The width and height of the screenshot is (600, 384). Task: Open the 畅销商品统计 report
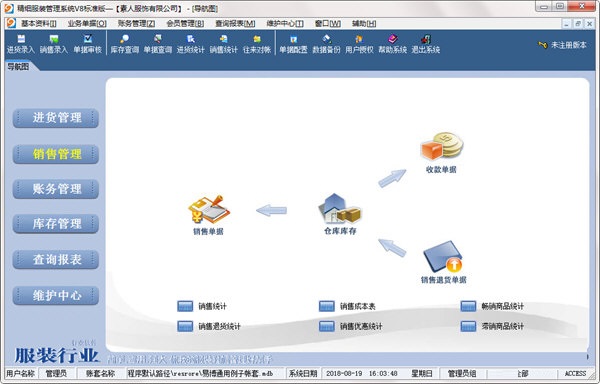pos(468,306)
